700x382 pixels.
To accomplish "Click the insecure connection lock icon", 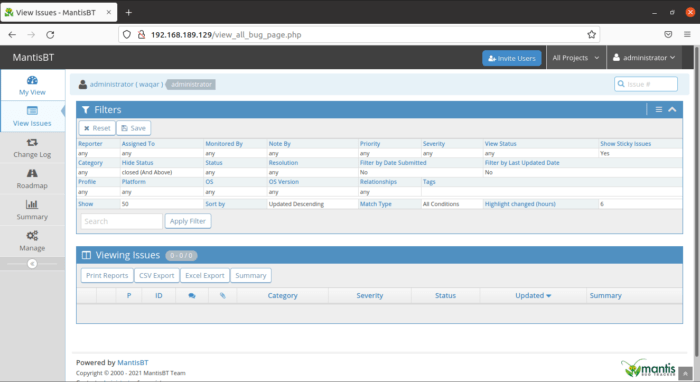I will click(x=142, y=35).
